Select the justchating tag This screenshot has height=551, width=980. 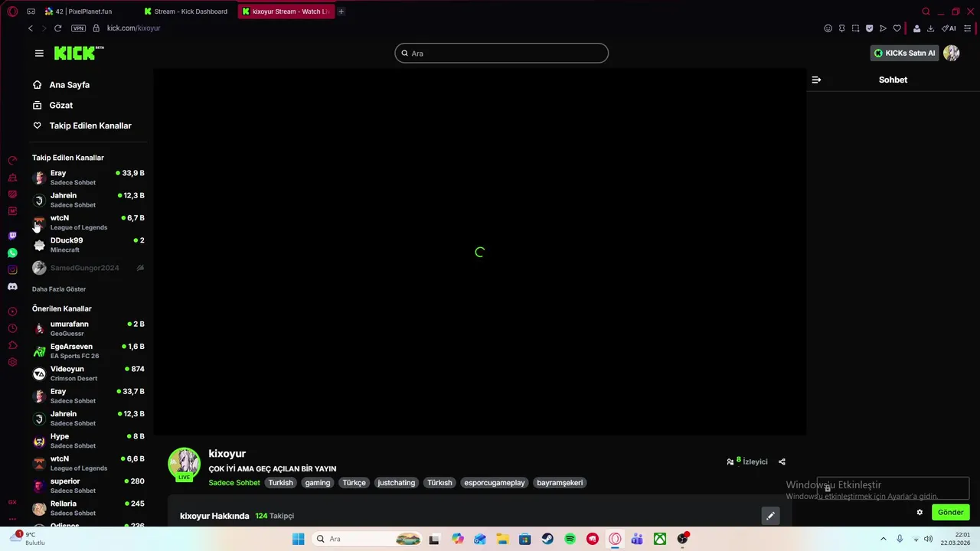pos(396,483)
